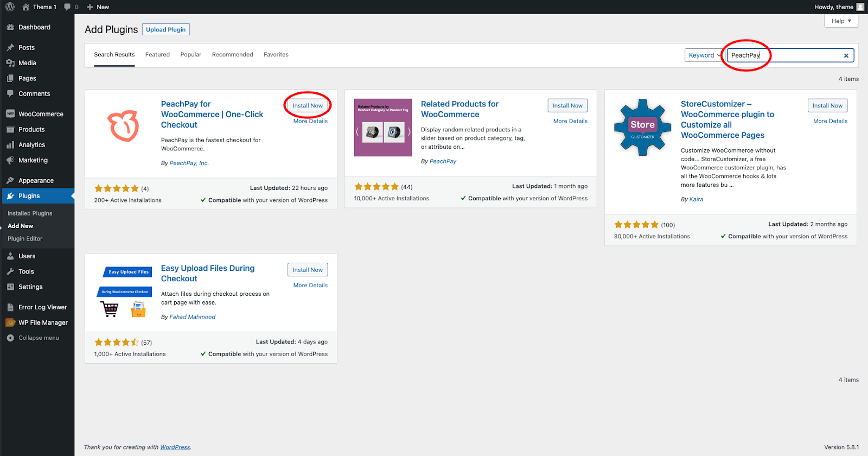Open Kaira author link
This screenshot has width=868, height=456.
click(696, 199)
